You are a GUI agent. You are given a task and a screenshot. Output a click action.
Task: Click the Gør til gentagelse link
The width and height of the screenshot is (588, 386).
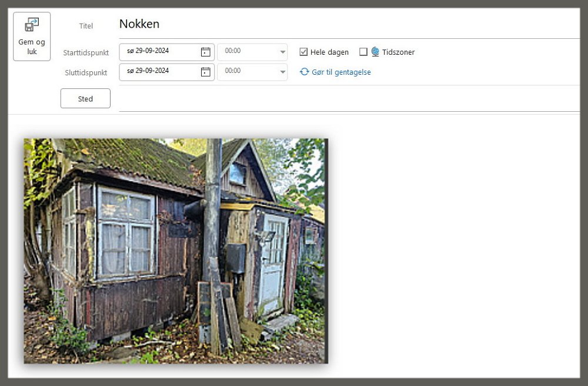341,72
